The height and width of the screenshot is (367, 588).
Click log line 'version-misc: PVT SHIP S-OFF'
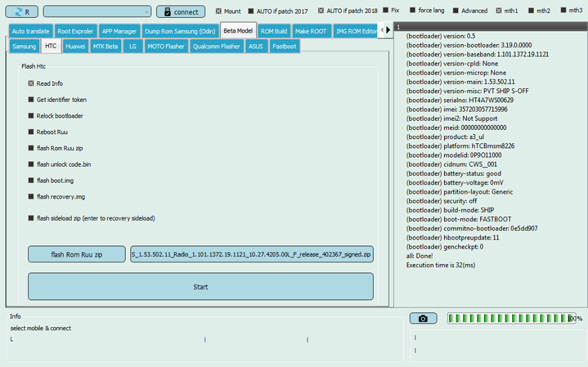pos(467,91)
